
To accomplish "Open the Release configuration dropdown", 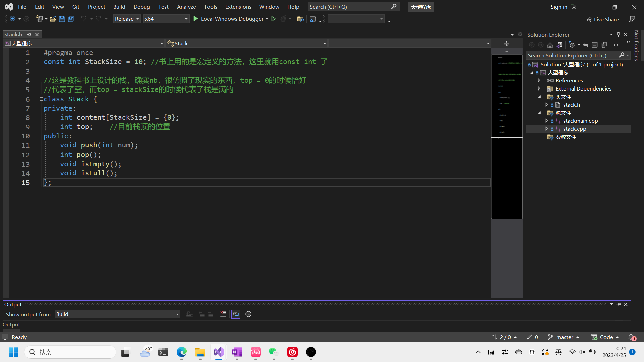I will click(x=127, y=19).
